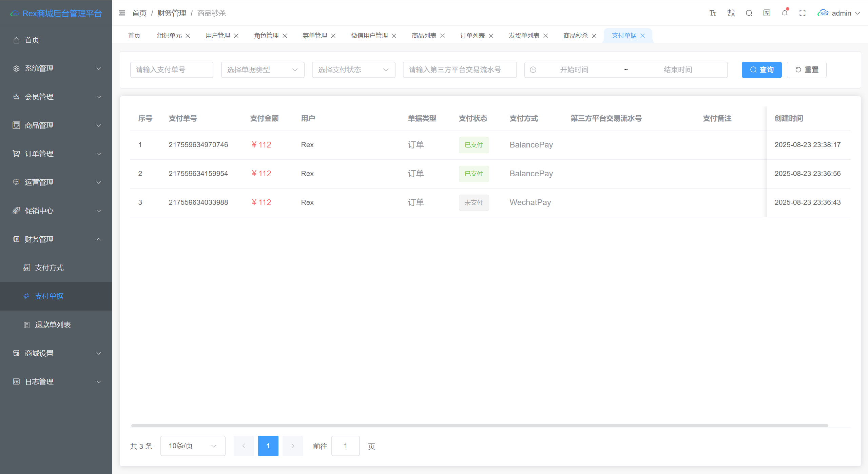
Task: Switch to the 发货单列表 tab
Action: click(524, 36)
